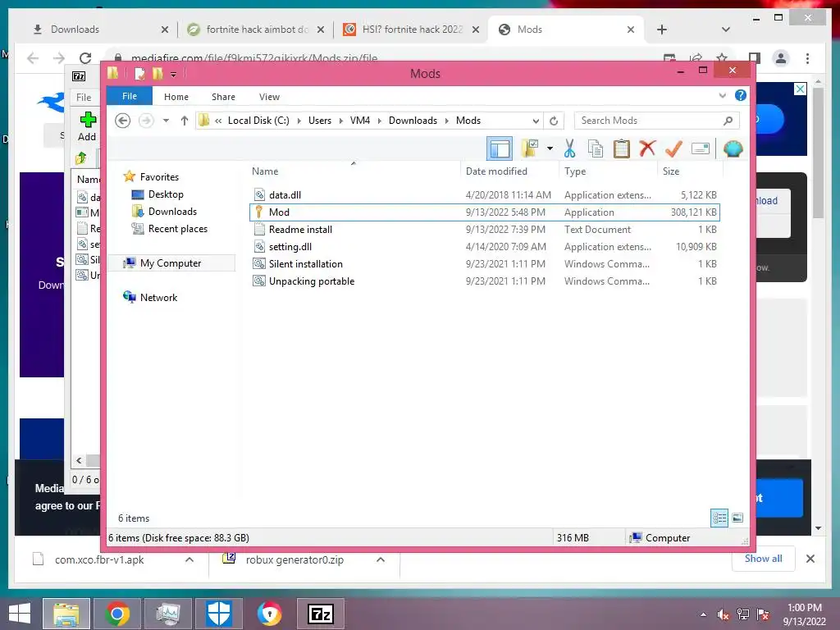Expand the address bar history dropdown

point(535,121)
